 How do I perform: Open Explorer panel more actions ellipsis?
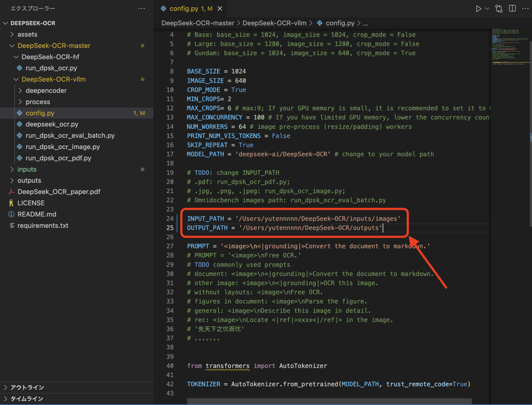pyautogui.click(x=142, y=8)
